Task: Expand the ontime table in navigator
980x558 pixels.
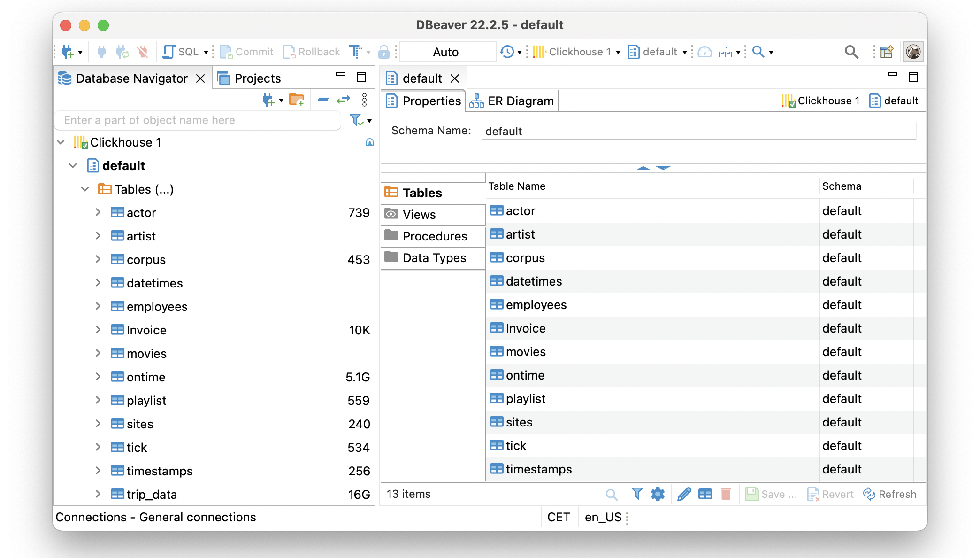Action: point(98,377)
